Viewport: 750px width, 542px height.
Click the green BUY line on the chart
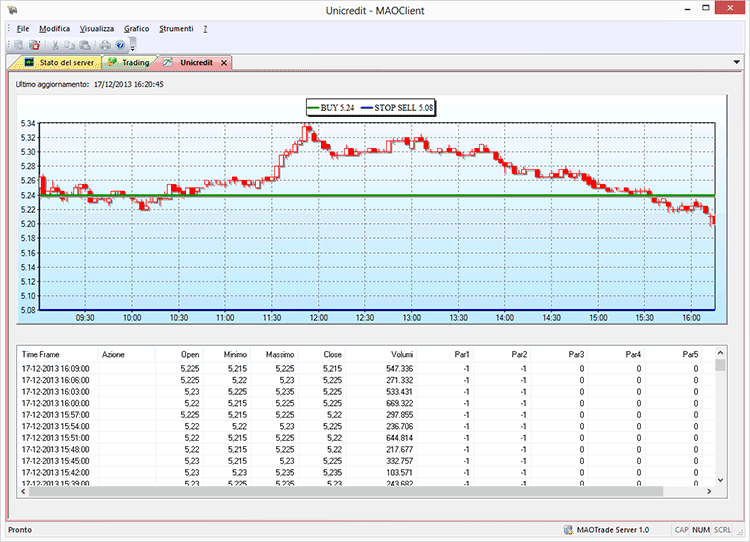click(x=377, y=196)
